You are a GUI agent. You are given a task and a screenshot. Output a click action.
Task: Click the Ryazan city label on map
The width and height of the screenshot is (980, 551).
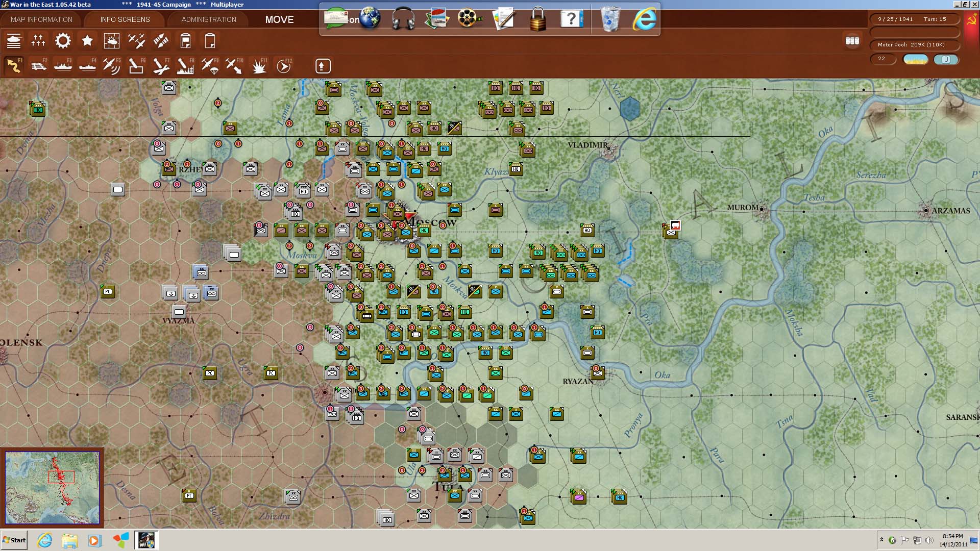[578, 382]
